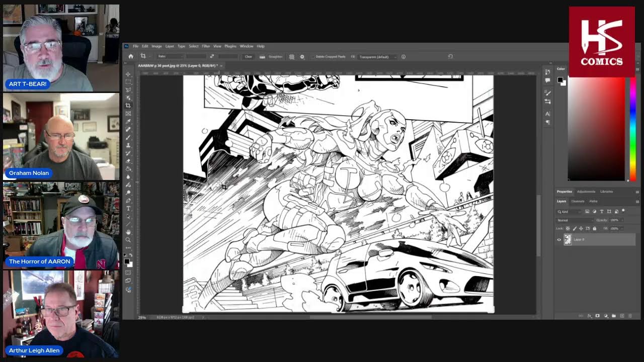Toggle the lock all layer icon
This screenshot has height=362, width=644.
(594, 228)
